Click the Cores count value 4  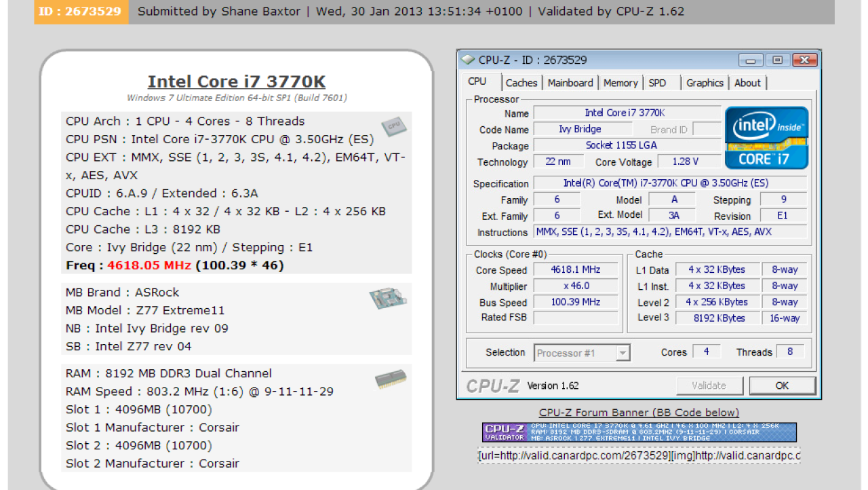707,352
